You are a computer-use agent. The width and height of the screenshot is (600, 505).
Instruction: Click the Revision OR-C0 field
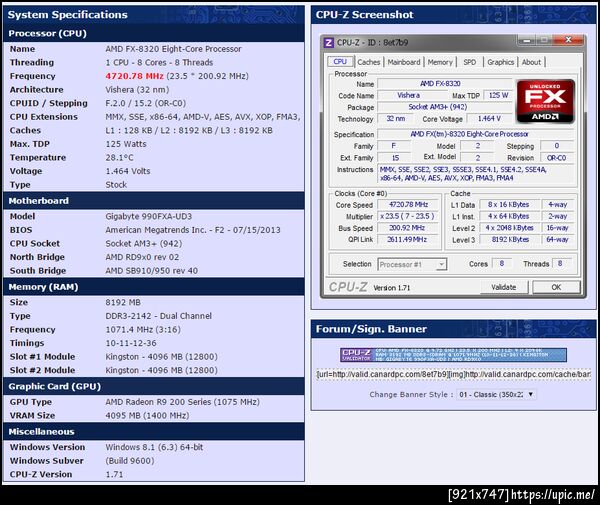(557, 158)
